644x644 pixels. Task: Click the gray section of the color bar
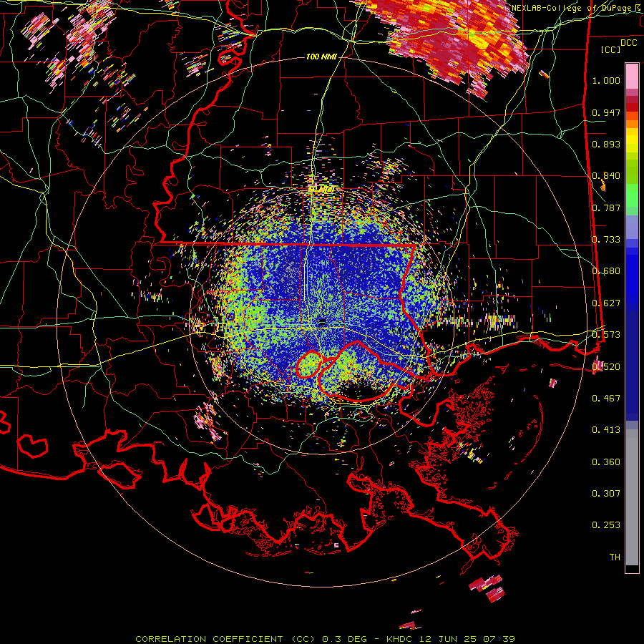632,497
